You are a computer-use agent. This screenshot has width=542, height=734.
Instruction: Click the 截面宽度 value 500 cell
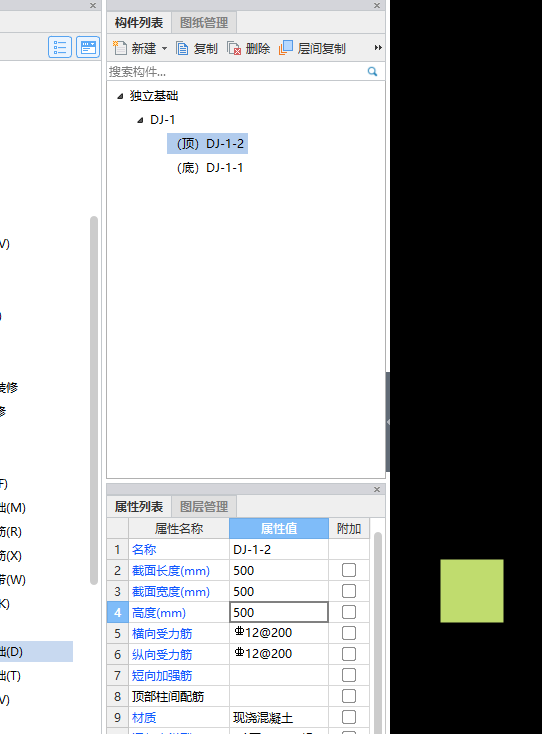point(279,592)
